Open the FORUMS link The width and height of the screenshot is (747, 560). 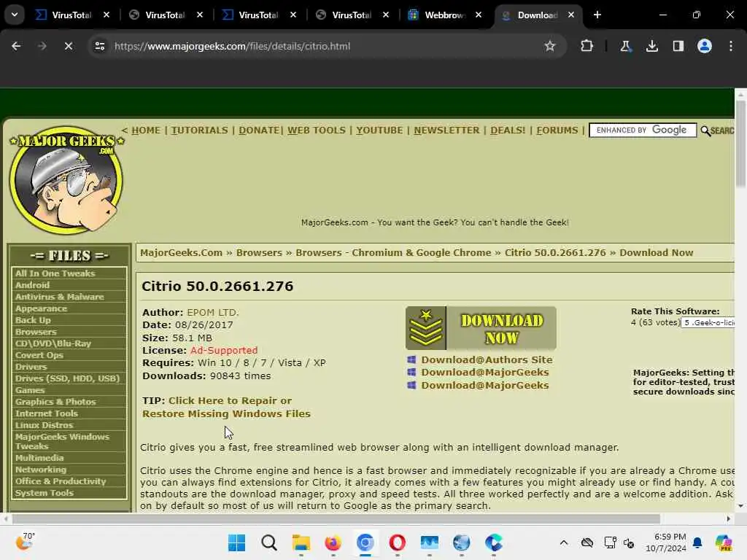(557, 130)
